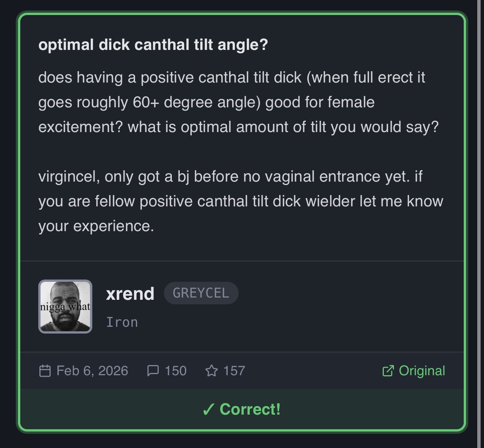Click the Feb 6, 2026 date text
Viewport: 484px width, 448px height.
click(92, 371)
